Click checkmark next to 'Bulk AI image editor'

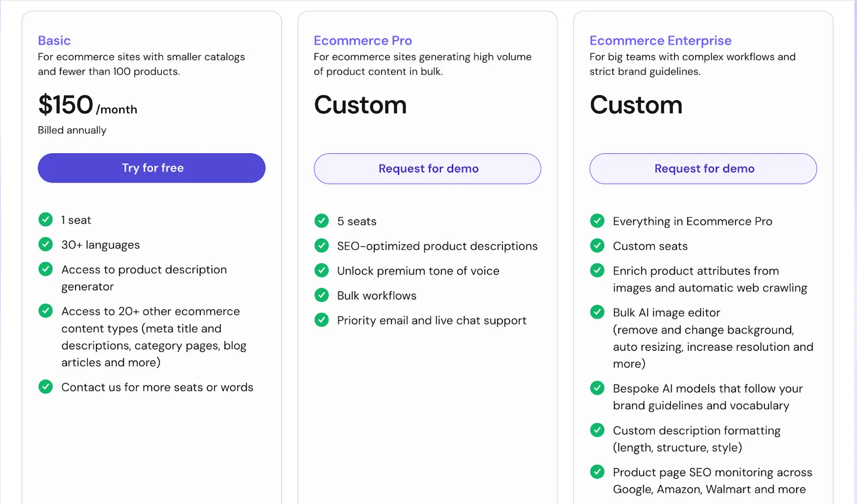click(597, 312)
